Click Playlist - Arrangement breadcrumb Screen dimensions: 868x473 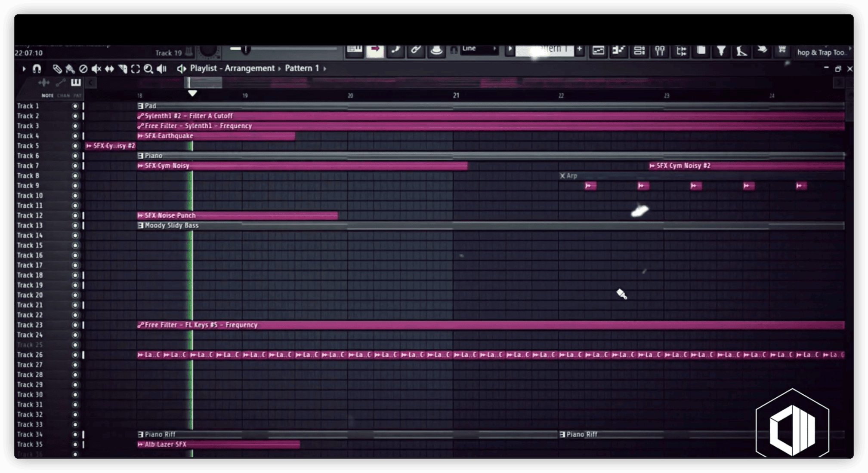[232, 68]
